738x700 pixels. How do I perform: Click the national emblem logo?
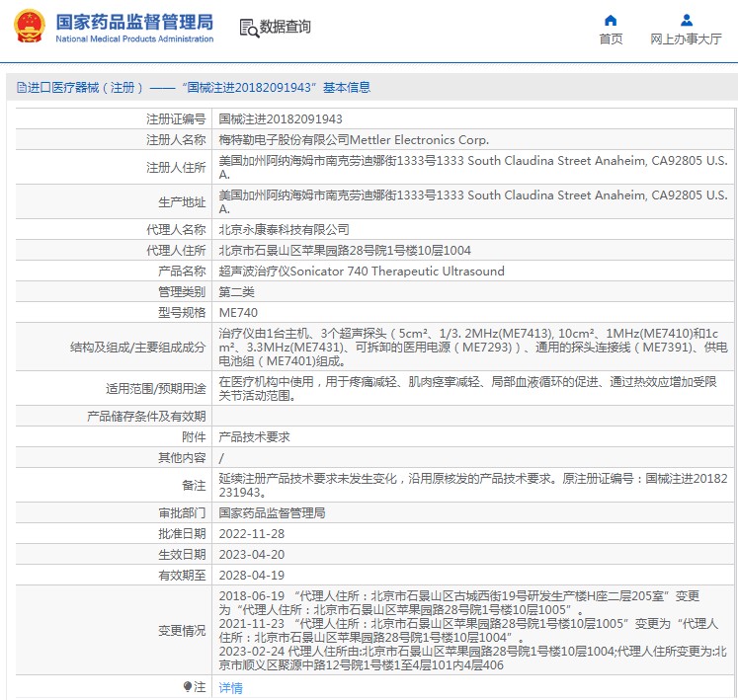[x=30, y=26]
